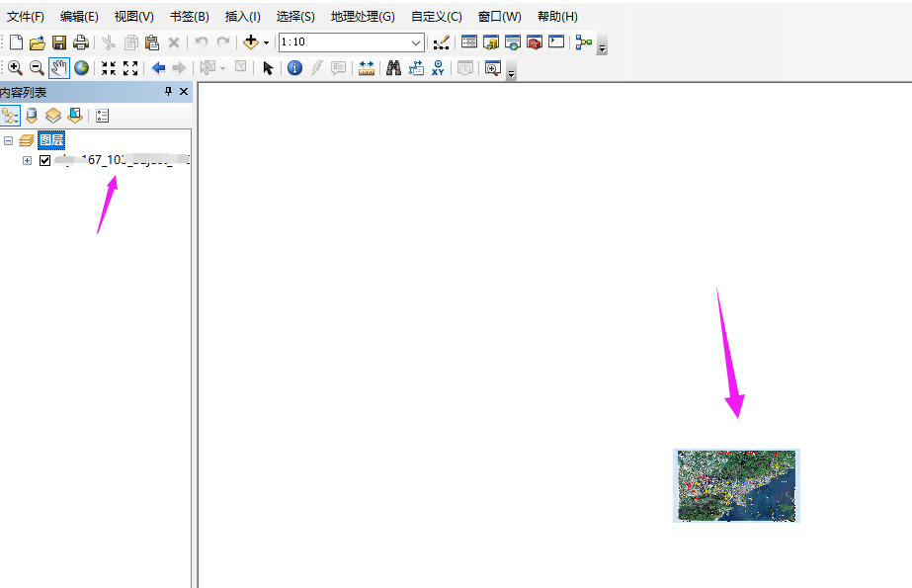Open the Find tool with binoculars icon
This screenshot has height=588, width=912.
393,67
